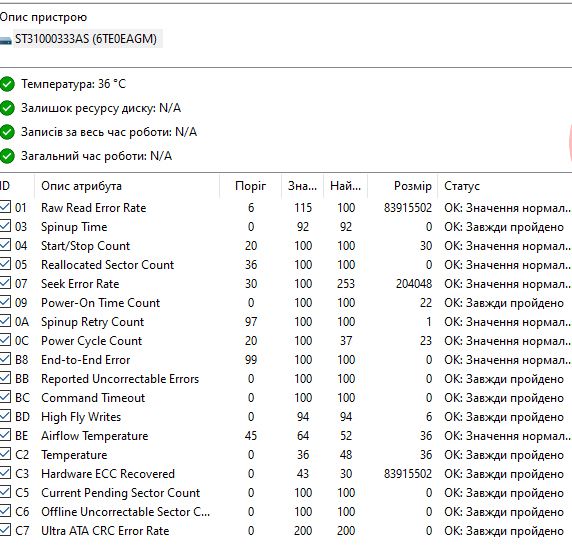This screenshot has height=546, width=572.
Task: Toggle checkbox for C6 Offline Uncorrectable Sector
Action: tap(5, 510)
